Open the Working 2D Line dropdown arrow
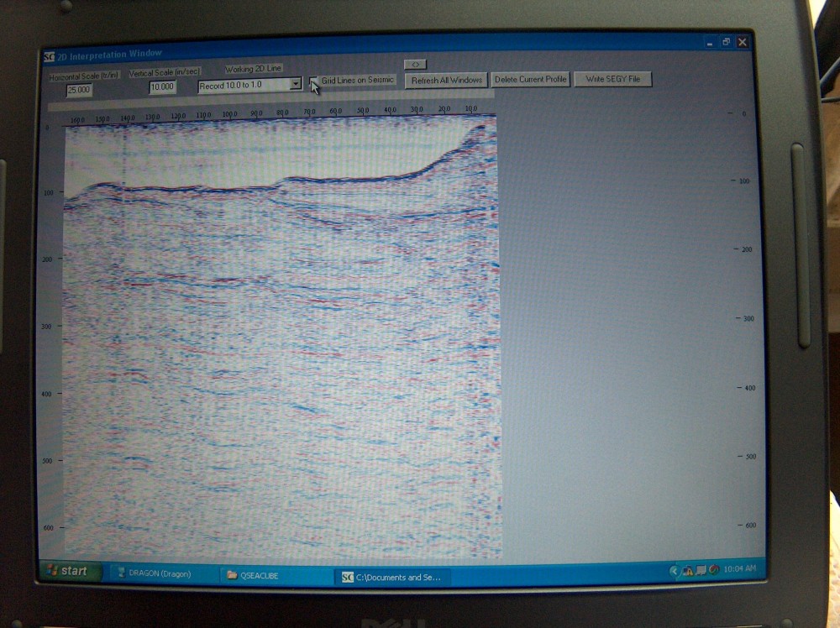The image size is (840, 628). (295, 83)
